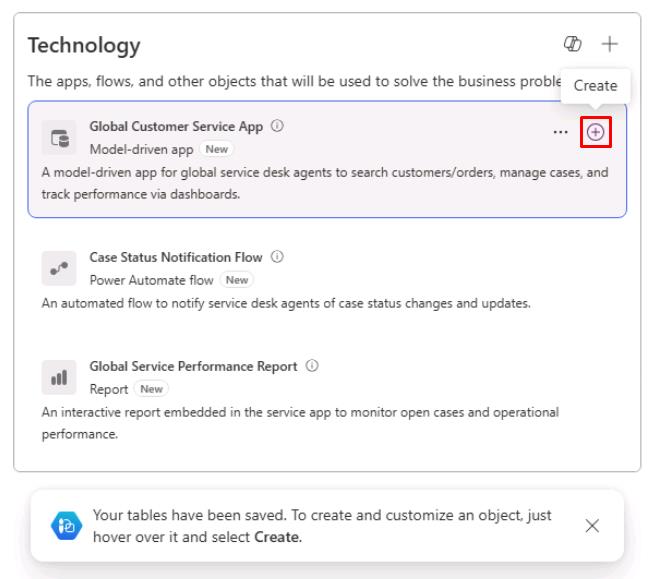The width and height of the screenshot is (655, 579).
Task: Dismiss the tables saved notification
Action: [592, 526]
